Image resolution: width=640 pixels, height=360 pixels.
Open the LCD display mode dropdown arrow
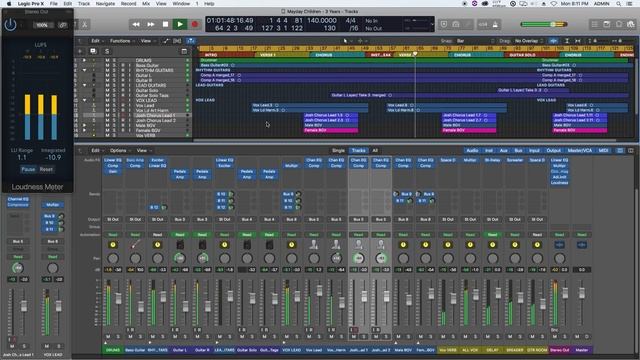[432, 24]
